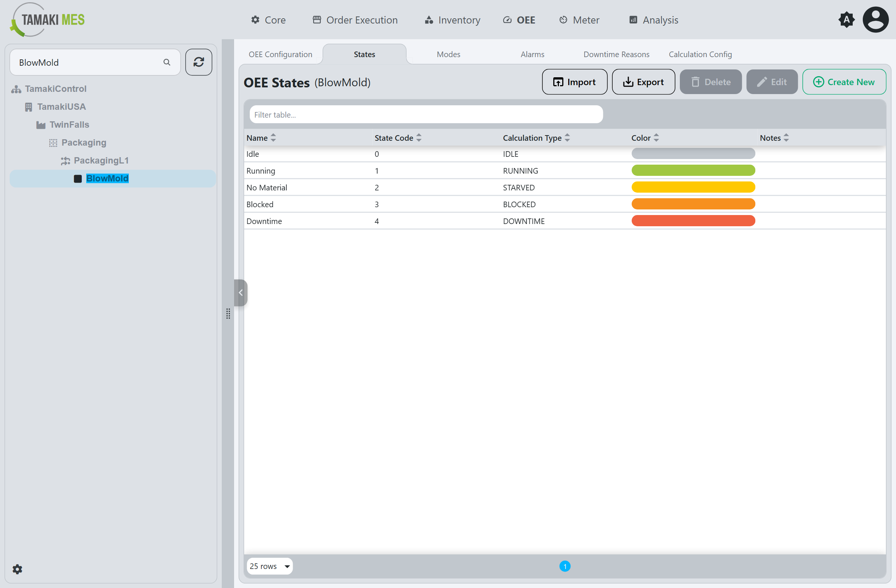This screenshot has height=588, width=896.
Task: Switch to the Alarms tab
Action: coord(532,54)
